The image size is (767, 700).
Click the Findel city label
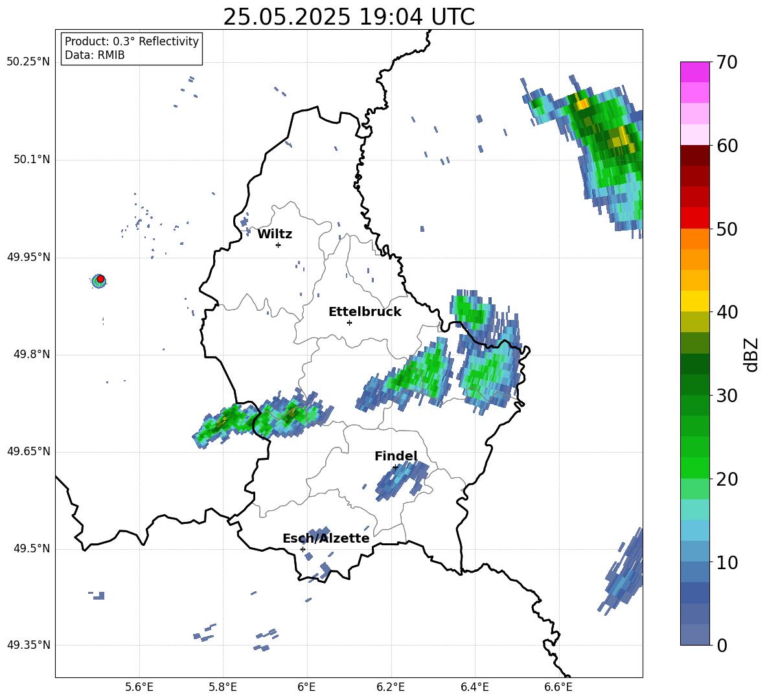tap(396, 456)
